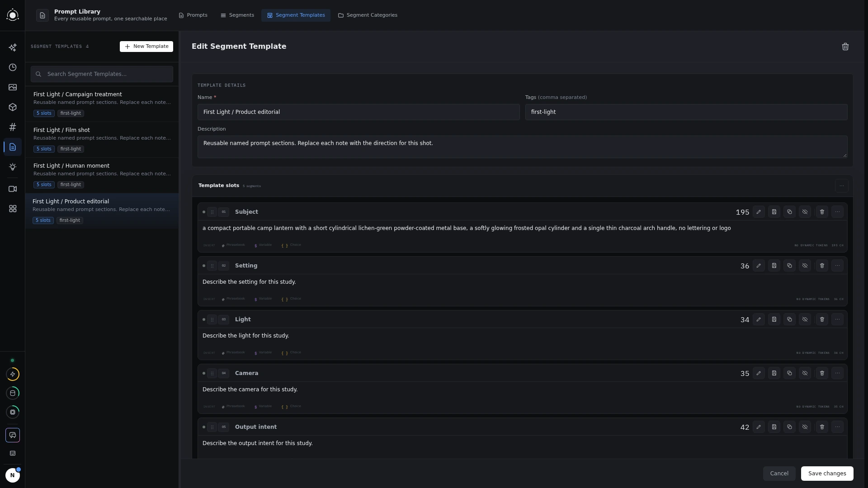Click the New Template button
Image resolution: width=868 pixels, height=488 pixels.
click(x=146, y=47)
